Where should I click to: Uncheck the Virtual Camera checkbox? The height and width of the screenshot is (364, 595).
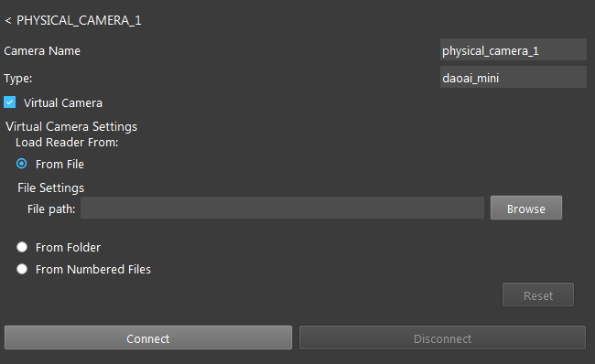pyautogui.click(x=10, y=102)
